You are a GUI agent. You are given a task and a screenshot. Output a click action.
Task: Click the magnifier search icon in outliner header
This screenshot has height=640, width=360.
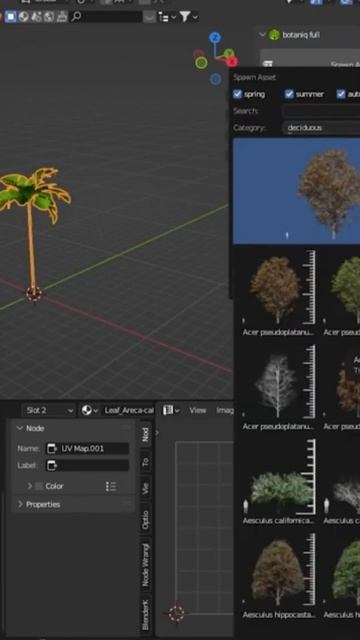76,17
